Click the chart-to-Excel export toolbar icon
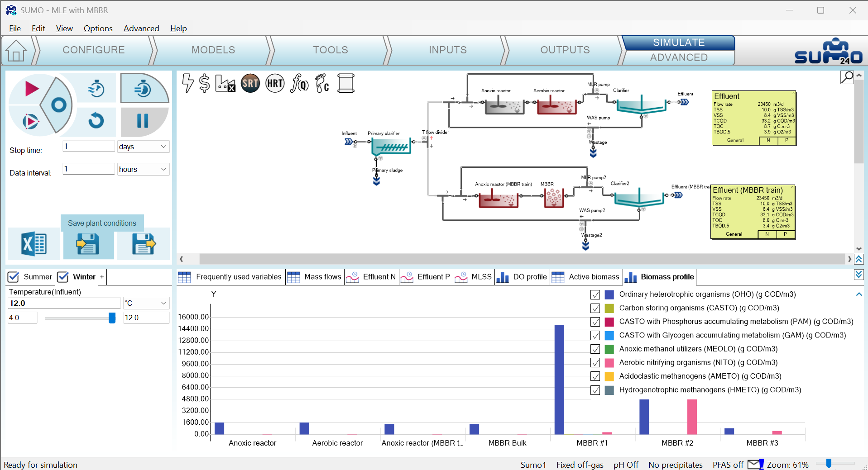This screenshot has height=470, width=868. [x=225, y=83]
